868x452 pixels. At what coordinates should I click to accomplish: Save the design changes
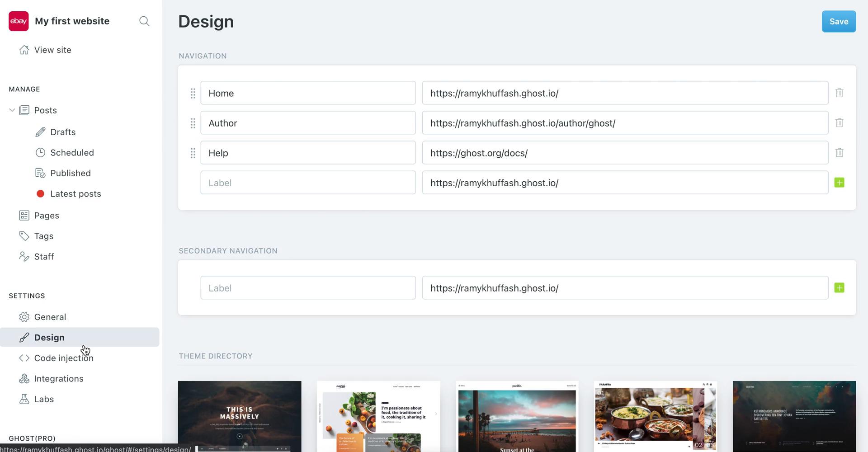coord(839,21)
